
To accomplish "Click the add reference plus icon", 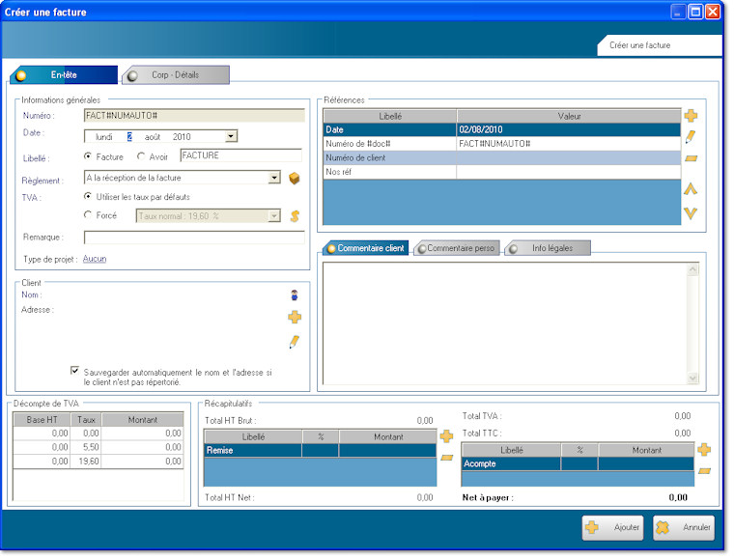I will coord(691,116).
